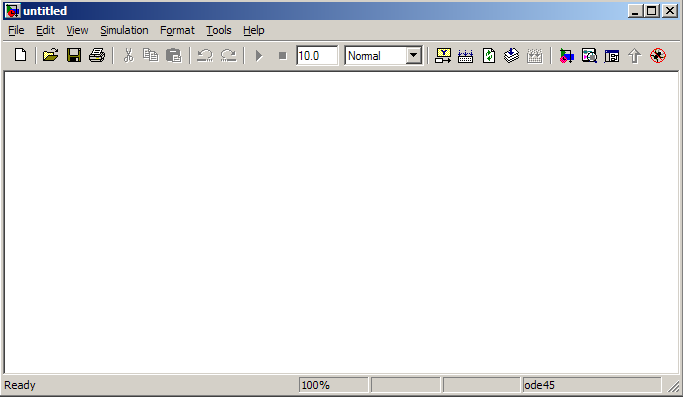Viewport: 683px width, 397px height.
Task: Paste from the clipboard icon
Action: pyautogui.click(x=174, y=55)
